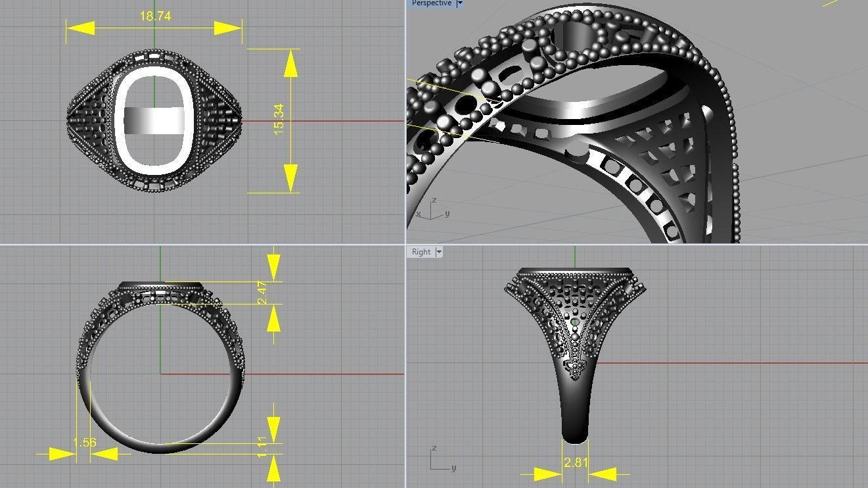The image size is (868, 488).
Task: Select the 2.47 bezel height dimension
Action: pos(262,292)
